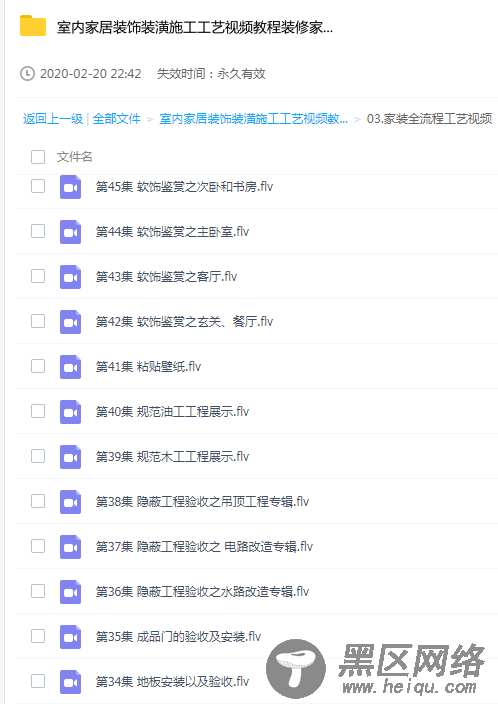Check the box for 第43集 软饰鉴赏之客厅
Screen dimensions: 498x704
(x=38, y=276)
